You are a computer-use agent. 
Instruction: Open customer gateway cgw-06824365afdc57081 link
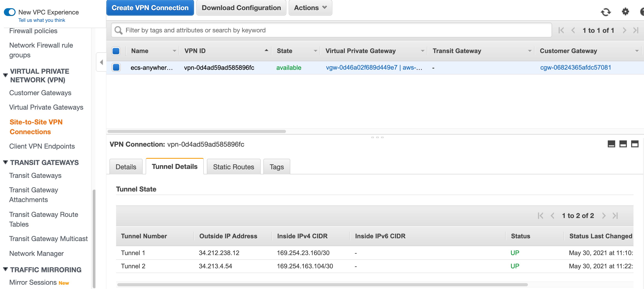[575, 67]
